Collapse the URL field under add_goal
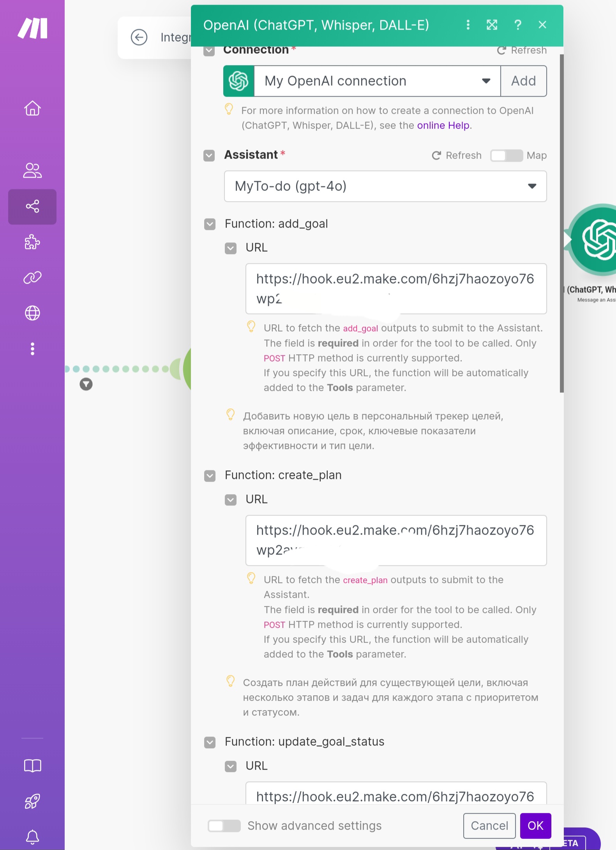 coord(231,248)
